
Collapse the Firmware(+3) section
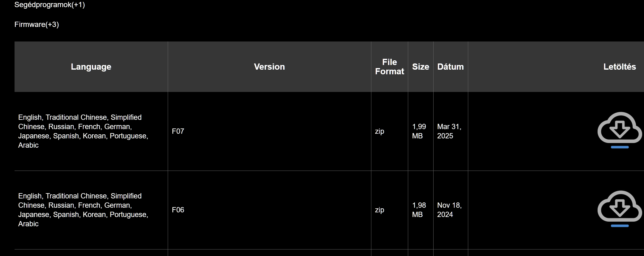click(37, 24)
